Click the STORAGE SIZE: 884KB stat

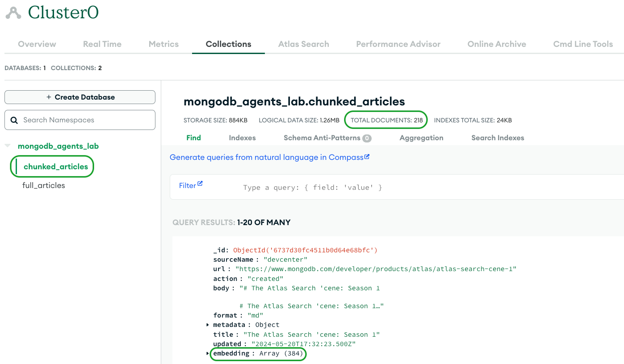click(215, 120)
